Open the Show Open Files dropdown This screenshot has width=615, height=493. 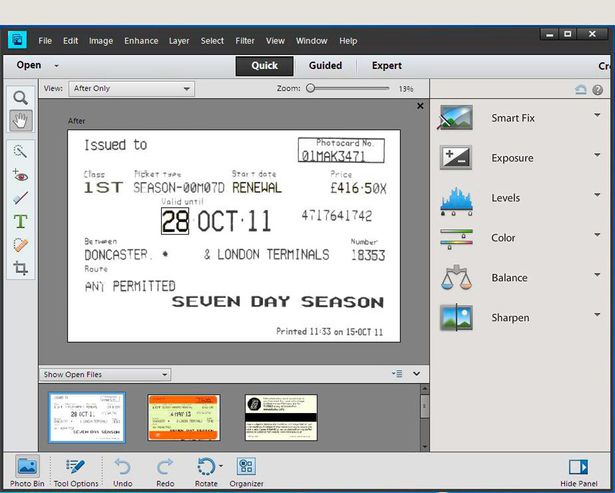click(x=105, y=375)
